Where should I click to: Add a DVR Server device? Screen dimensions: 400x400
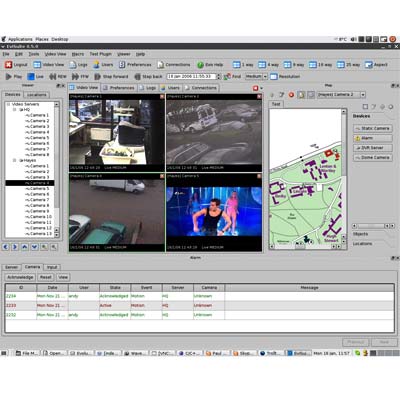pos(373,148)
